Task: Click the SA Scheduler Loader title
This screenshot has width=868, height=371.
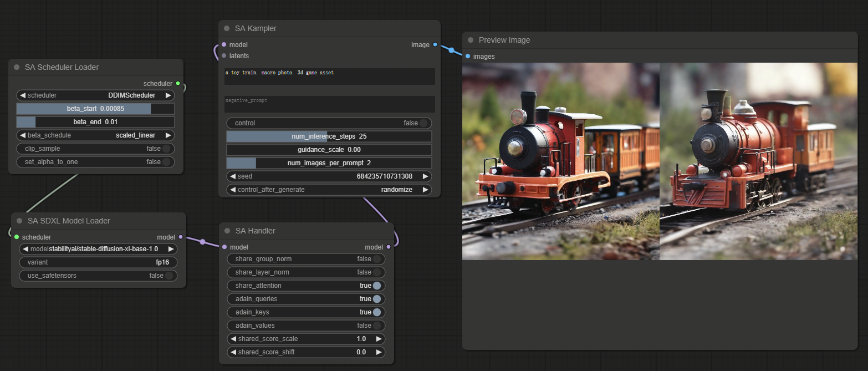Action: (62, 67)
